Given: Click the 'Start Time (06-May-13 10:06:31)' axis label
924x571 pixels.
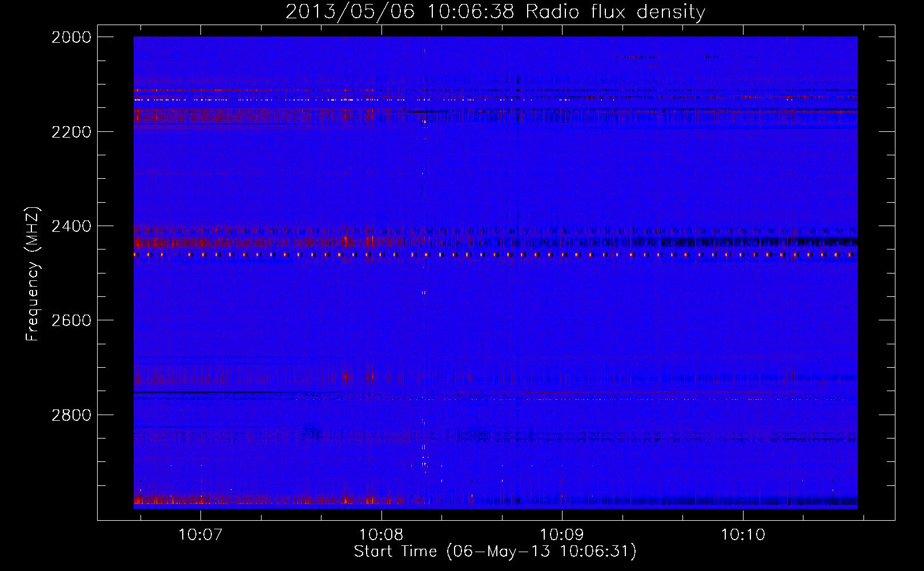Looking at the screenshot, I should 495,552.
